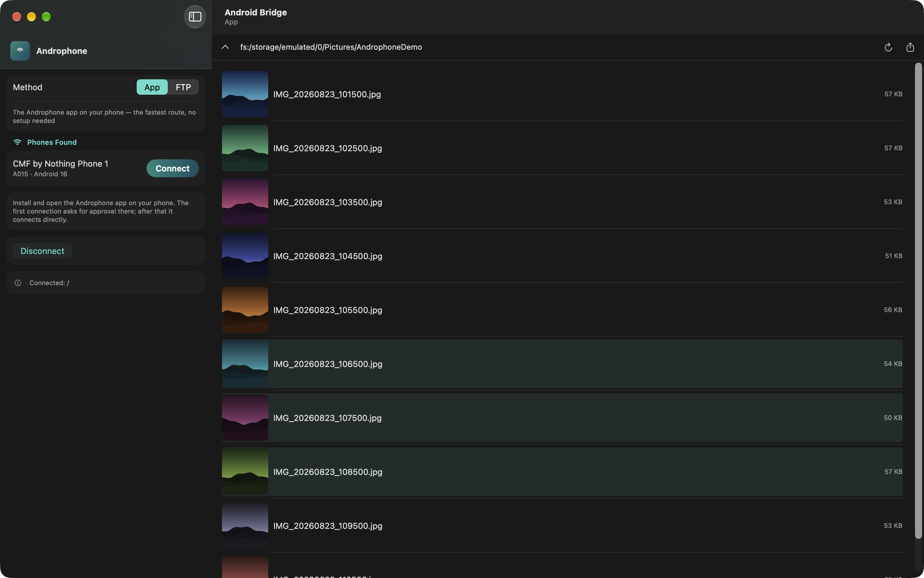Viewport: 924px width, 578px height.
Task: Open thumbnail of IMG_20260823_108500.jpg
Action: pyautogui.click(x=245, y=472)
